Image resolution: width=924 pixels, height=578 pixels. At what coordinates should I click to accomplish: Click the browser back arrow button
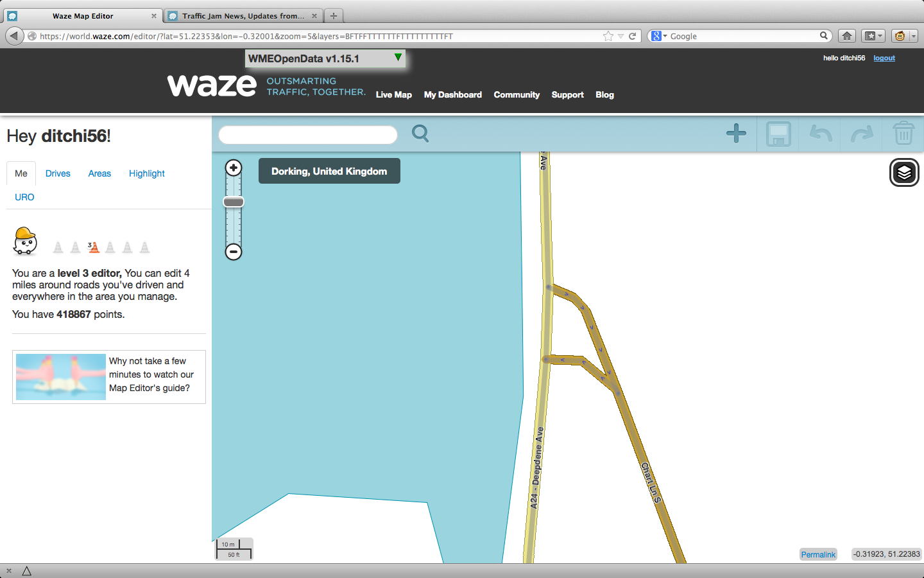tap(14, 36)
